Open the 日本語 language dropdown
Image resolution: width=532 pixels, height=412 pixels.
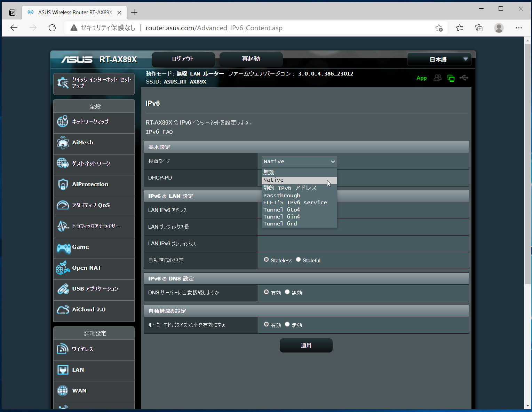click(x=439, y=60)
